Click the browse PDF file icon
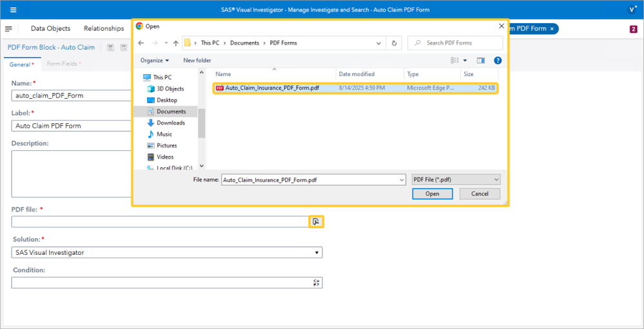The image size is (644, 329). [316, 222]
